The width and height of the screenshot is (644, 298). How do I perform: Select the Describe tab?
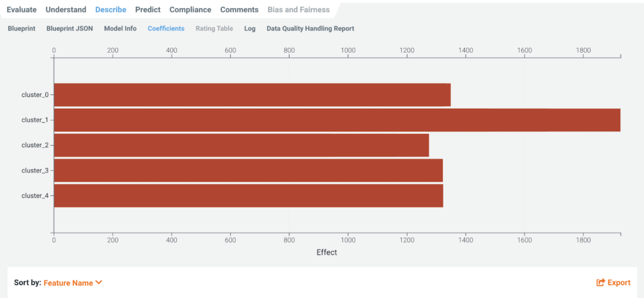pyautogui.click(x=111, y=10)
